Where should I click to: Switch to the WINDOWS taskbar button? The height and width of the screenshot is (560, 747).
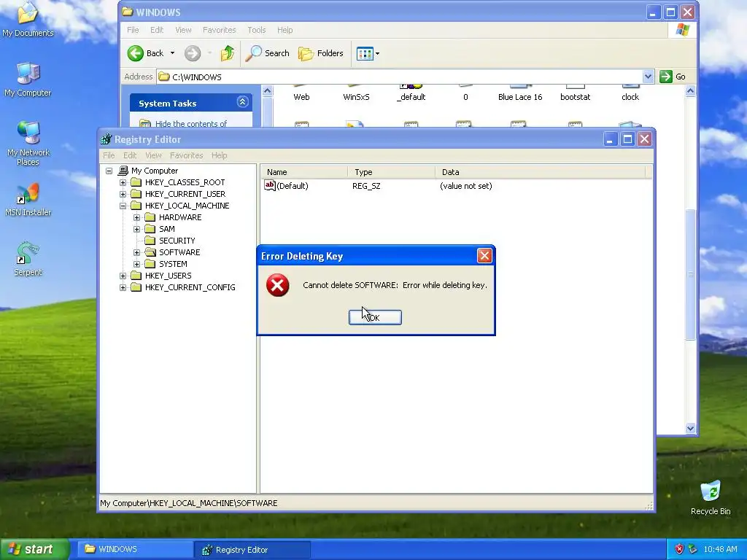135,550
